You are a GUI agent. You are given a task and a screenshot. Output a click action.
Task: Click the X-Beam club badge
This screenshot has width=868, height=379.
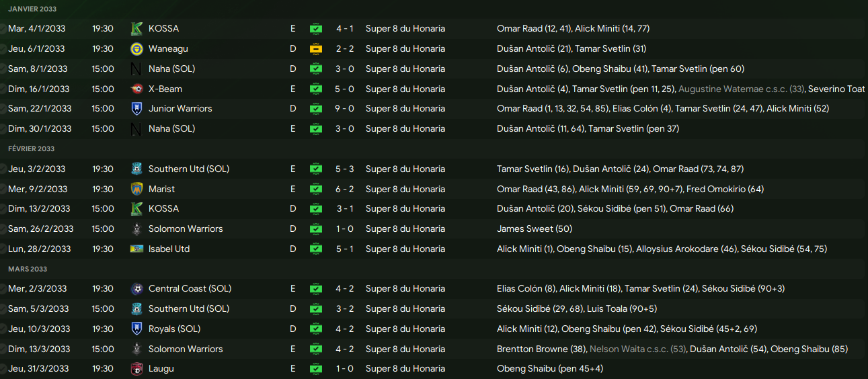136,89
